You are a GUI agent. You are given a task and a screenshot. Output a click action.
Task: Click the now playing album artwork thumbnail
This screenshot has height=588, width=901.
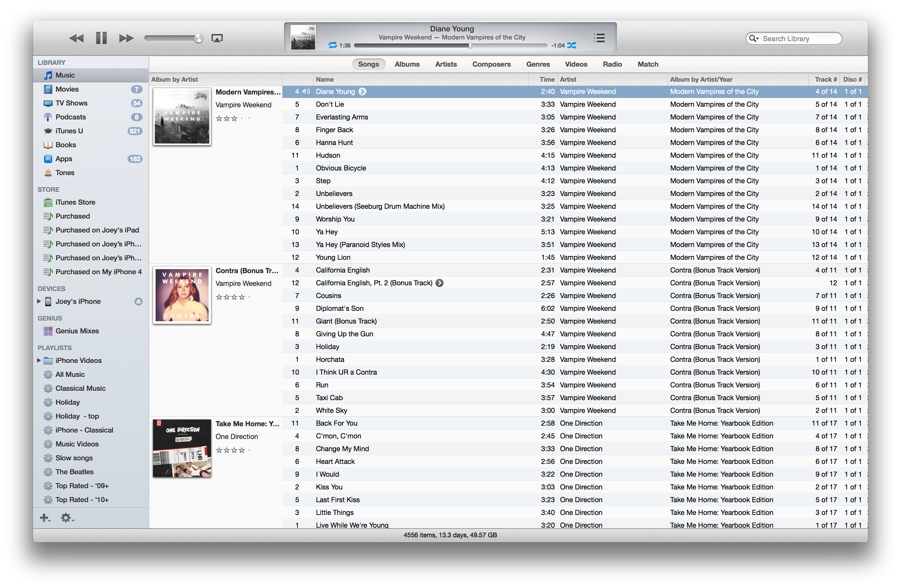[x=303, y=37]
